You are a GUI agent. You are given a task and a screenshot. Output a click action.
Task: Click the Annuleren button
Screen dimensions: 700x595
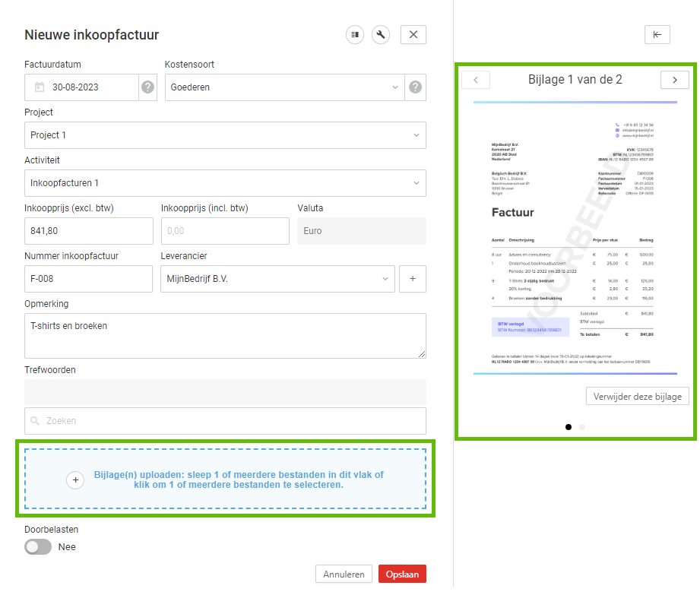click(x=344, y=574)
